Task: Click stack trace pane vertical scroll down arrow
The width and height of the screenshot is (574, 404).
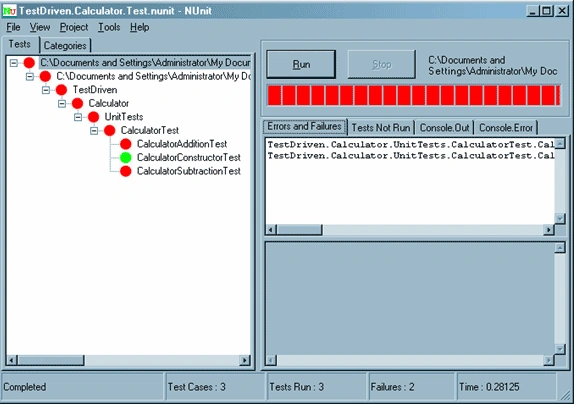Action: (x=560, y=349)
